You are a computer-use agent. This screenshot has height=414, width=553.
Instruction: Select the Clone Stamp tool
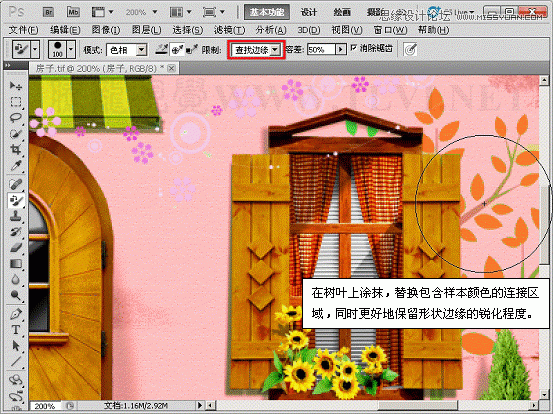[16, 216]
